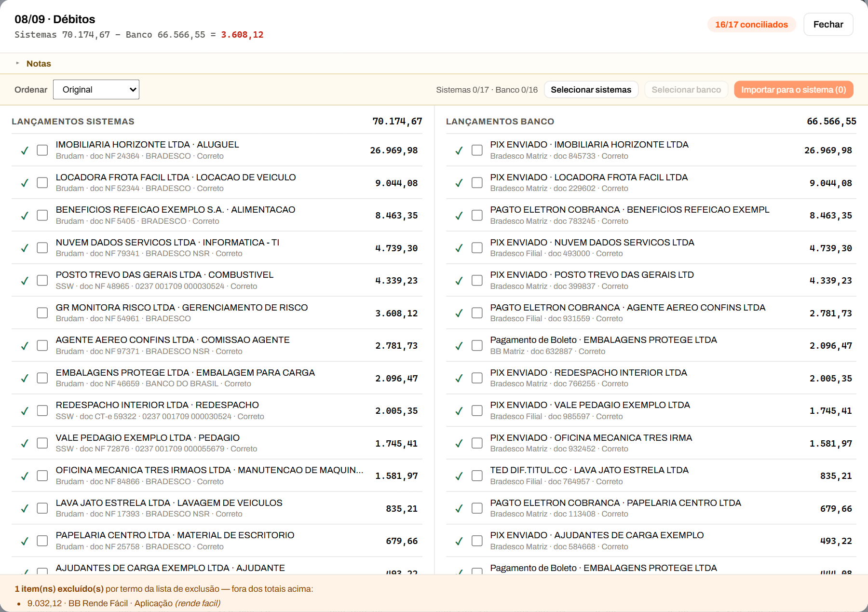Click the checkmark for PIX ENVIADO VALE PEDAGIO EXEMPLO
Screen dimensions: 868x612
[459, 411]
